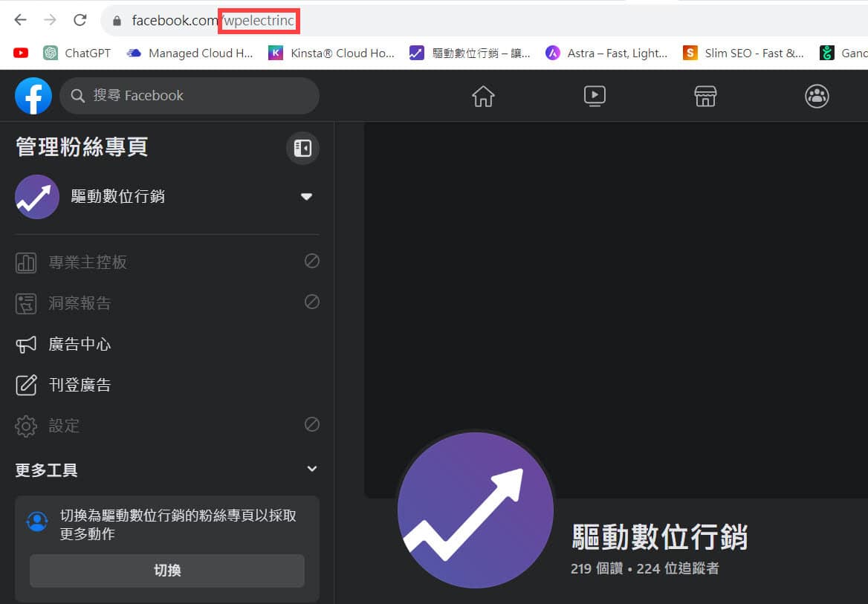Click the 設定 gear icon
The height and width of the screenshot is (604, 868).
[26, 426]
